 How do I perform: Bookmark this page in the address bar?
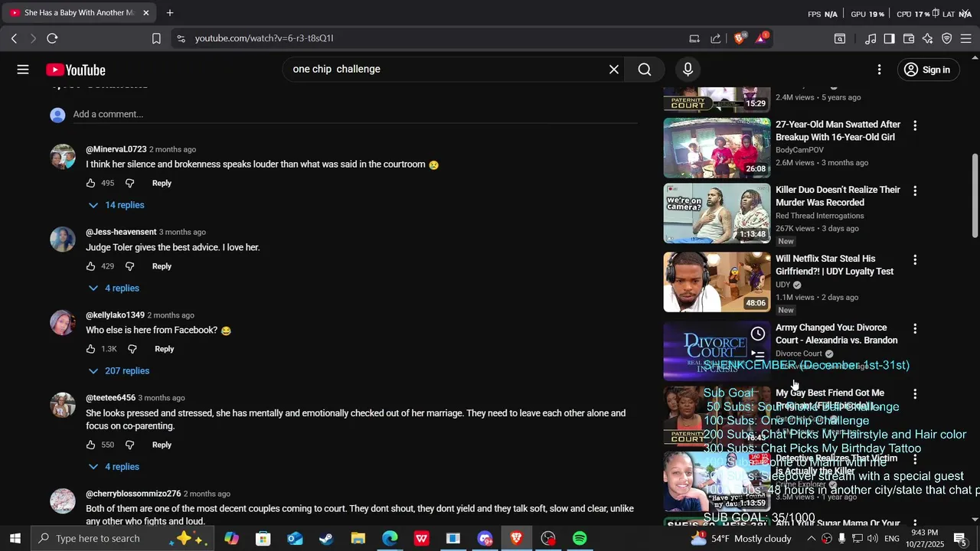(x=156, y=38)
